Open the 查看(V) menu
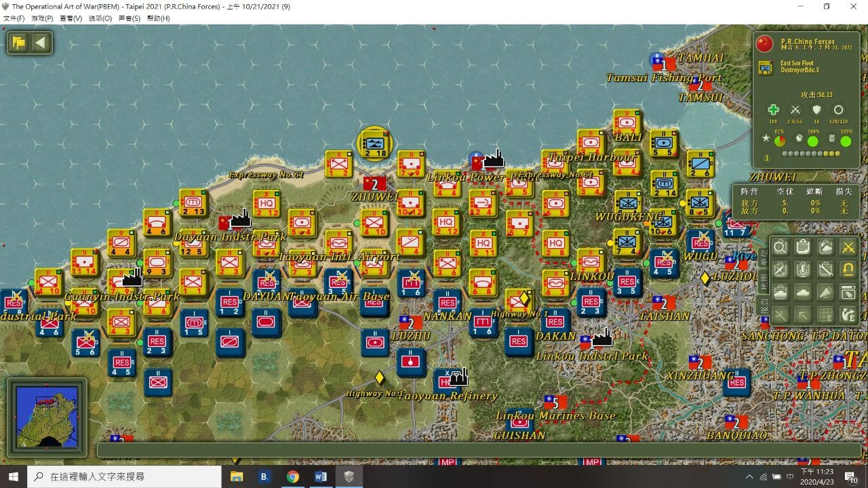 point(71,18)
